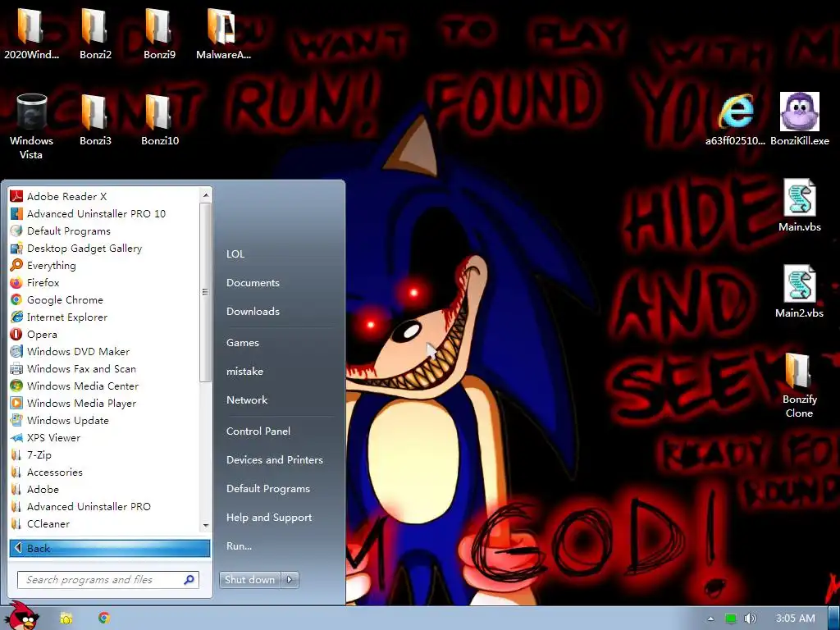This screenshot has width=840, height=630.
Task: Click the green network tray icon
Action: tap(730, 619)
